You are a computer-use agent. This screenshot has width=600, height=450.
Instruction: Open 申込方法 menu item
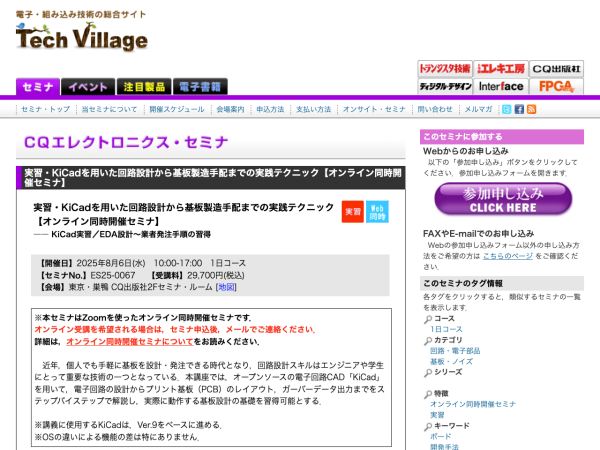tap(270, 109)
